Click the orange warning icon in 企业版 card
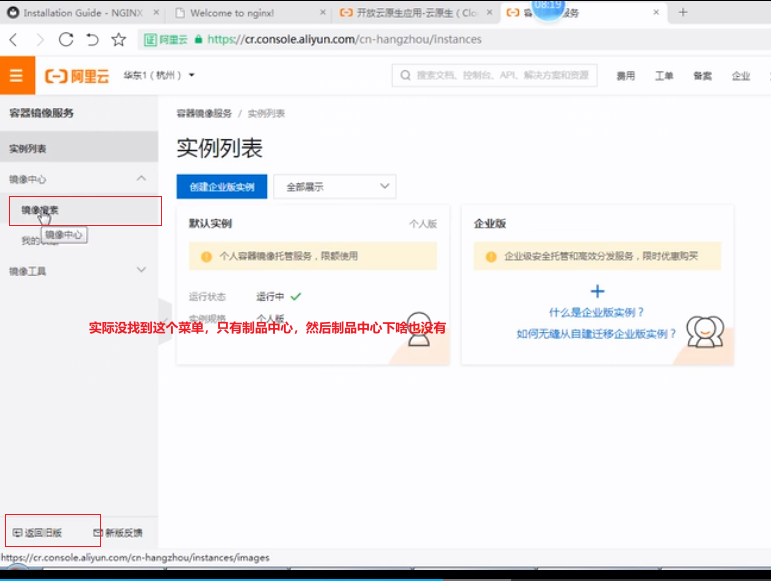Viewport: 771px width, 583px height. pyautogui.click(x=491, y=256)
